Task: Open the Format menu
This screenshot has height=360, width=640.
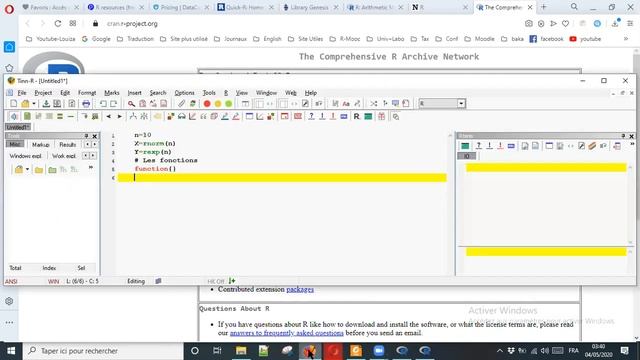Action: (x=87, y=93)
